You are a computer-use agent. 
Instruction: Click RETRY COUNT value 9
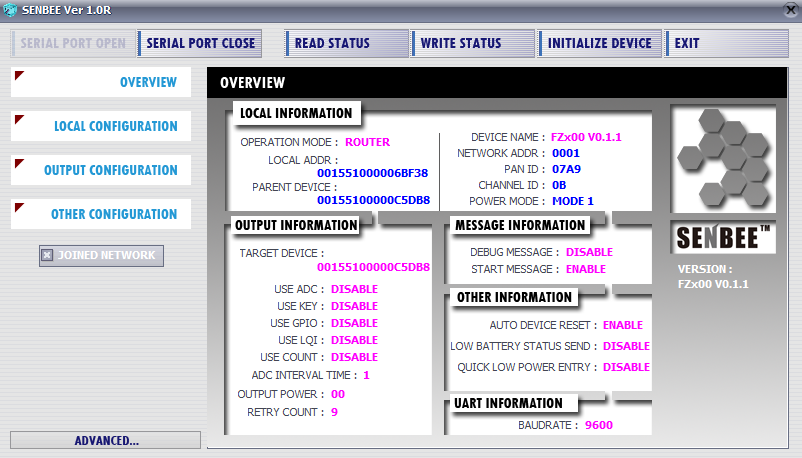coord(335,412)
